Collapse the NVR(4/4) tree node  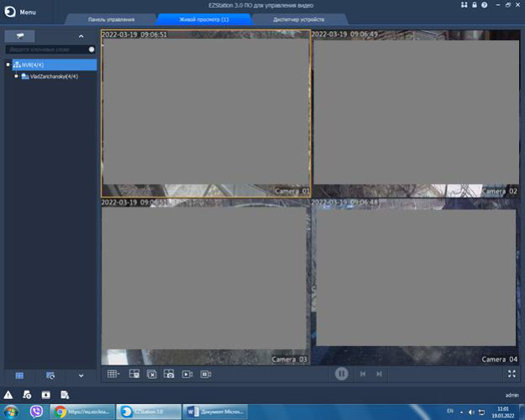(8, 65)
